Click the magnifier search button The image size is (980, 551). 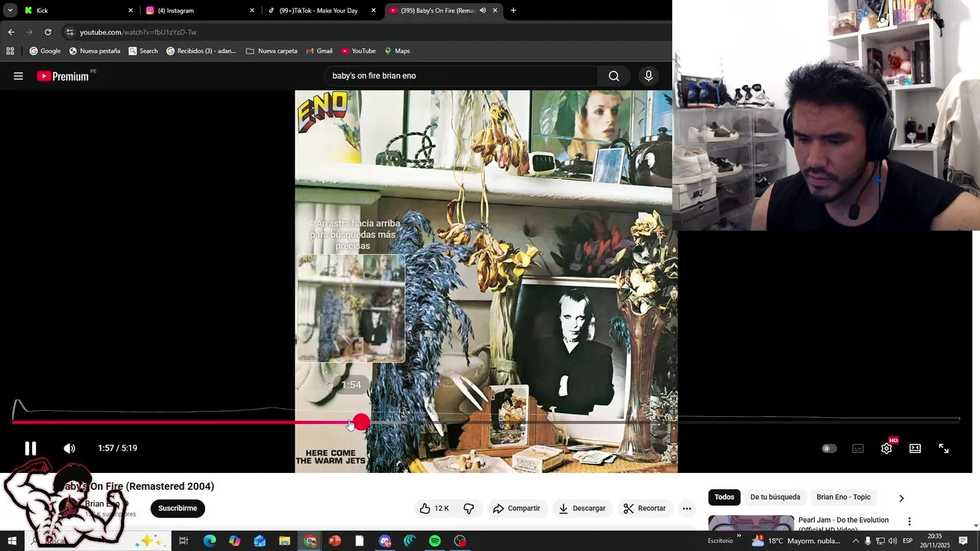614,76
